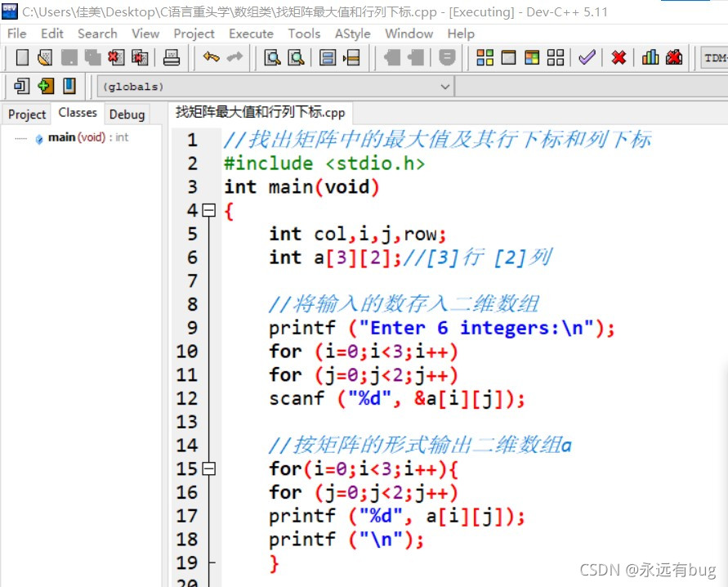Click the comment //将输入的数存入二维数组

[404, 304]
